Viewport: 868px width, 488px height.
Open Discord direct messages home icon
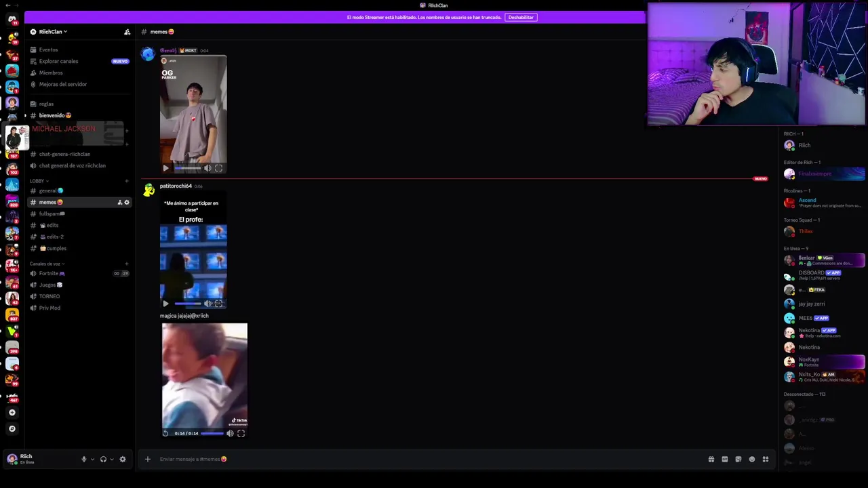pos(12,19)
